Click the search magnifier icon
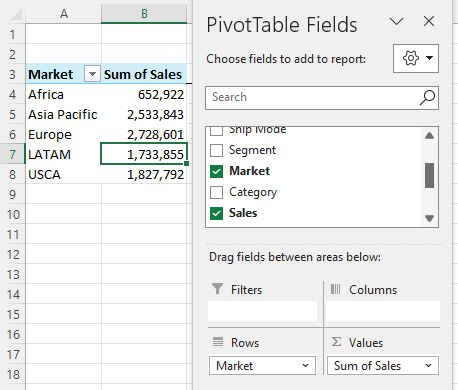This screenshot has width=458, height=390. point(427,98)
